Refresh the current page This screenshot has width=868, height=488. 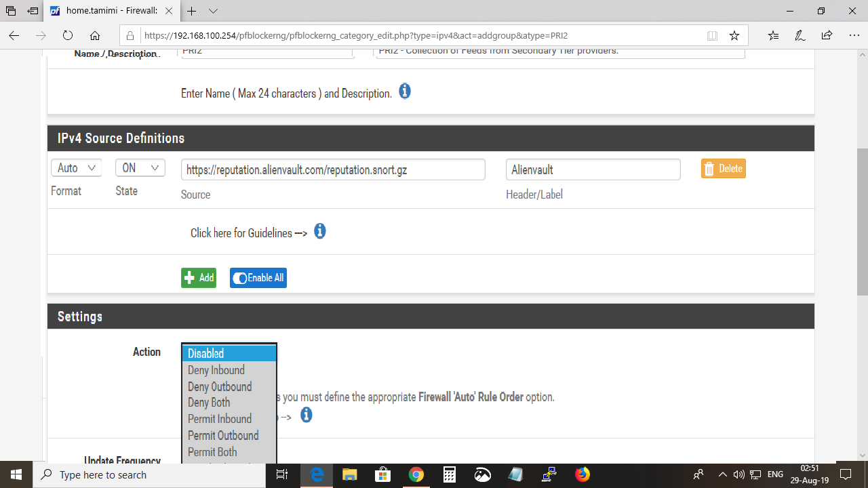67,35
